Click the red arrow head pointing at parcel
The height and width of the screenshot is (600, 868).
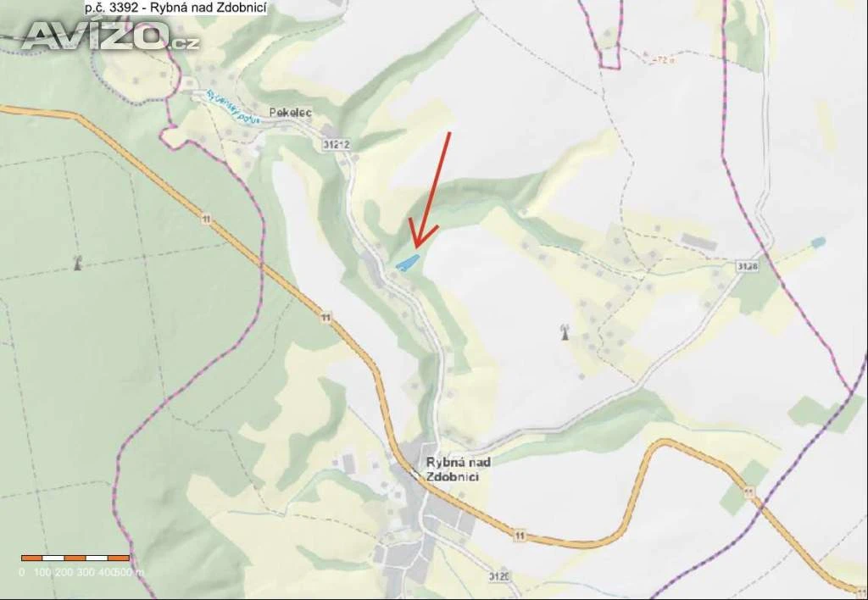(x=421, y=234)
